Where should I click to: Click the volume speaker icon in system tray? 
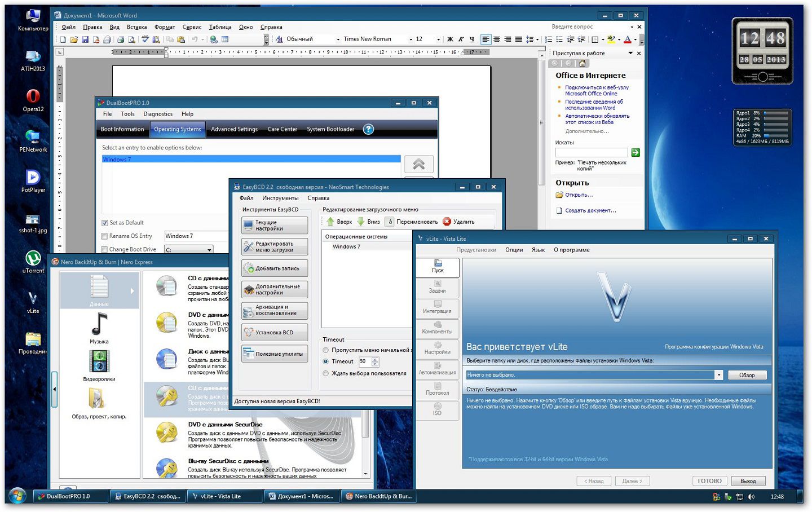point(751,497)
